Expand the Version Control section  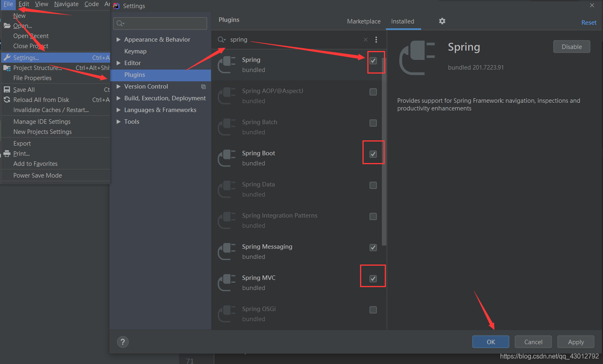[119, 87]
